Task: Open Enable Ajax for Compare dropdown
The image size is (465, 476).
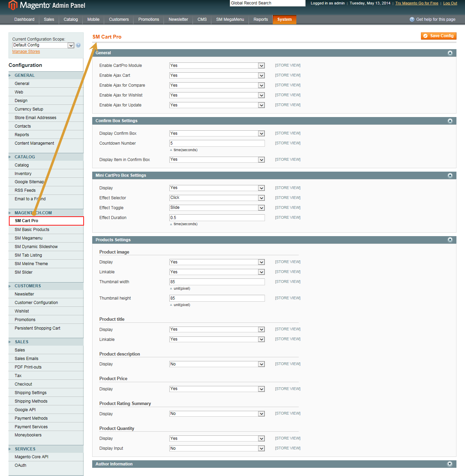Action: click(x=217, y=85)
